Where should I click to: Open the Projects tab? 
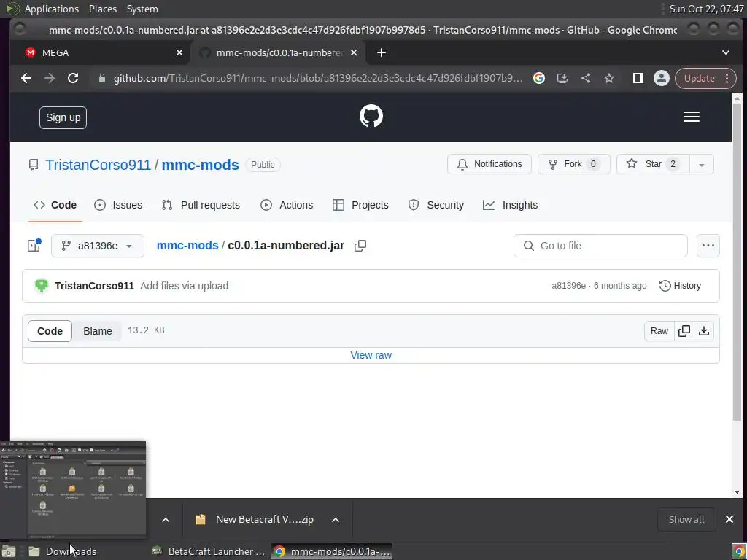pos(360,205)
